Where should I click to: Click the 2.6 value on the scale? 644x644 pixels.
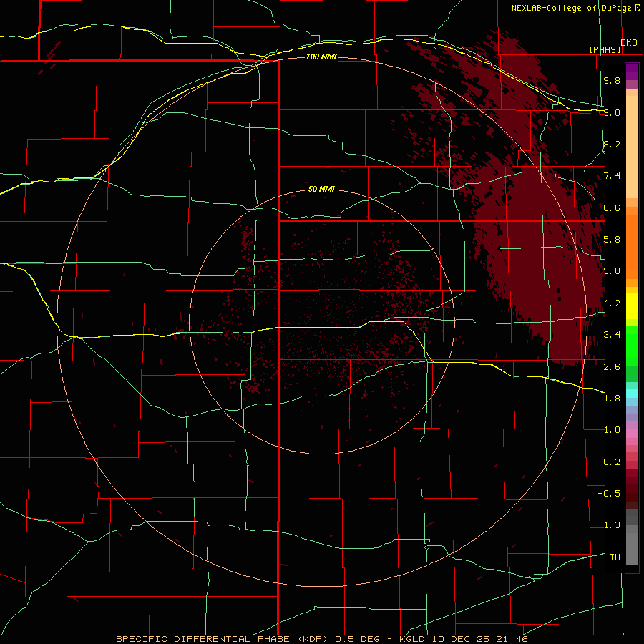tap(612, 366)
